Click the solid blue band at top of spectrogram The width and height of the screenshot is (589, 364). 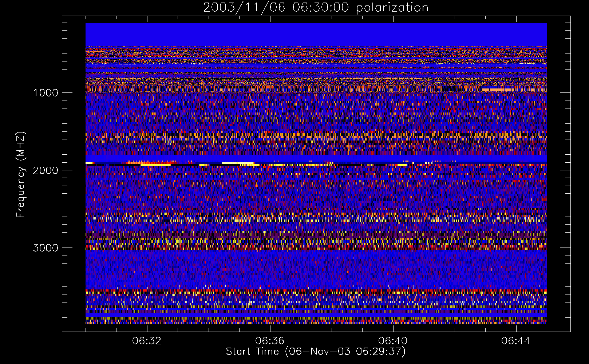[316, 35]
